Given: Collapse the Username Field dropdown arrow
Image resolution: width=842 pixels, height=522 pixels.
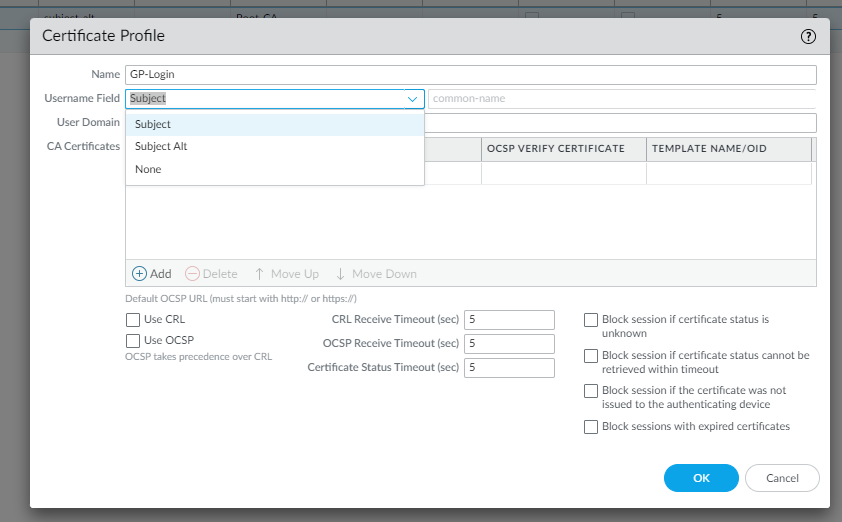Looking at the screenshot, I should (x=413, y=99).
